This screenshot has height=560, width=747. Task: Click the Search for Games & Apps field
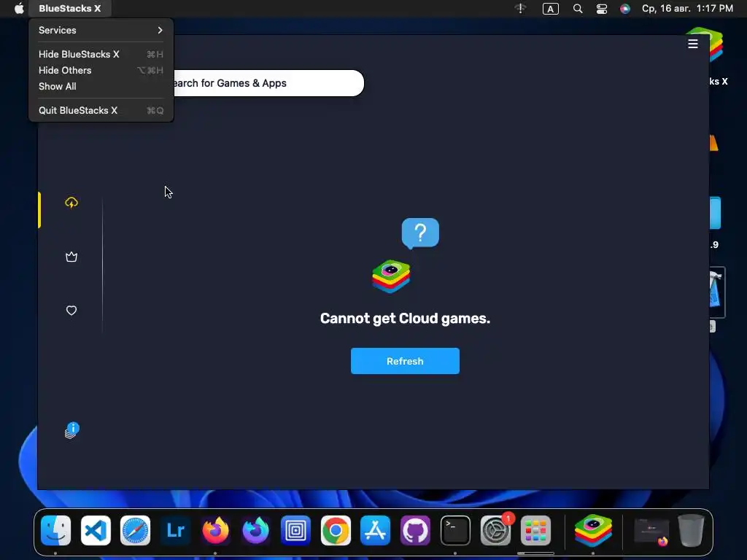click(x=268, y=83)
